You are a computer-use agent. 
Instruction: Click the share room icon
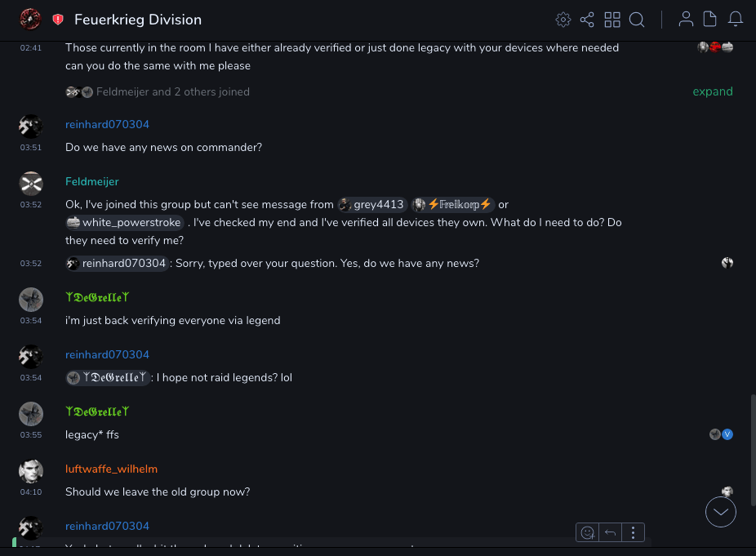click(x=587, y=20)
